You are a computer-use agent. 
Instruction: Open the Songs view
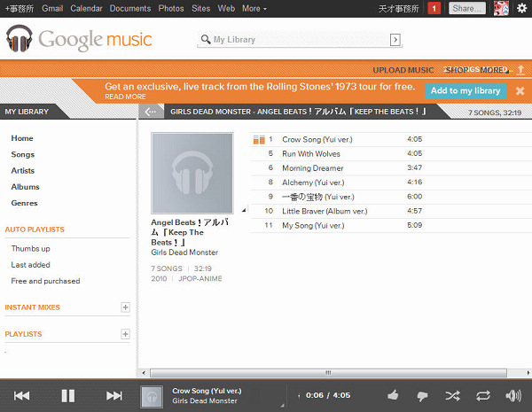pos(23,155)
